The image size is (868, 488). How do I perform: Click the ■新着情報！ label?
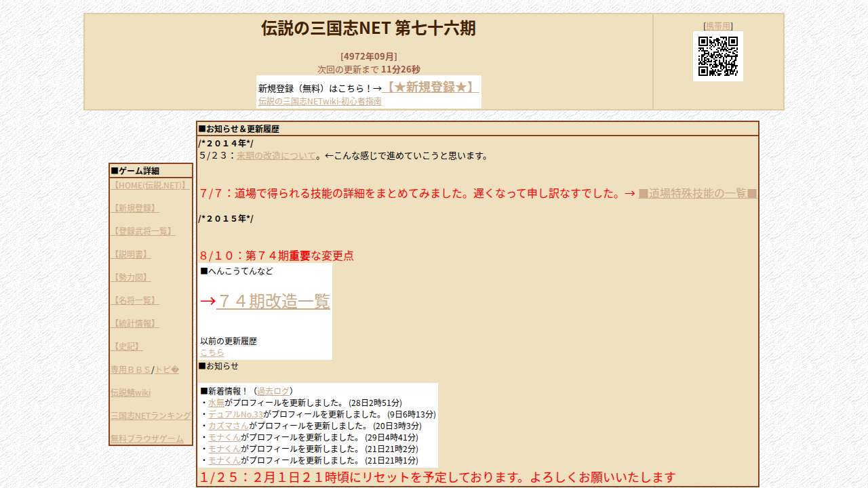click(x=225, y=391)
